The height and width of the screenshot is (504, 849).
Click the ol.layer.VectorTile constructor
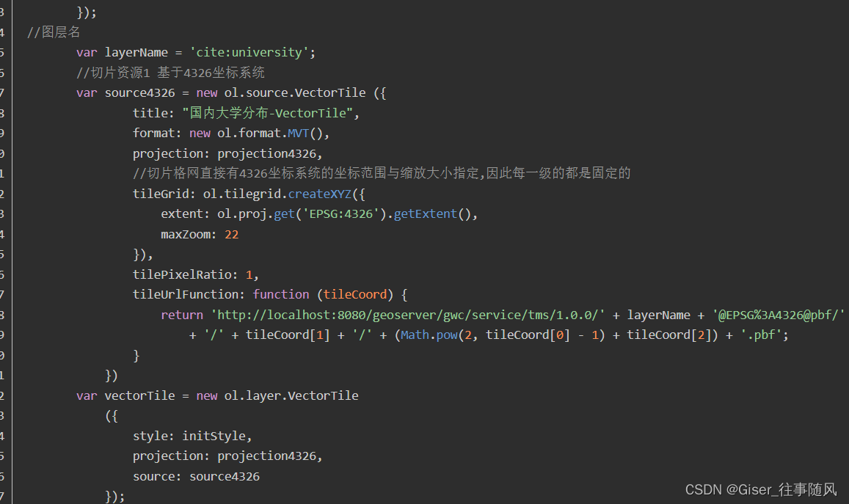tap(294, 395)
